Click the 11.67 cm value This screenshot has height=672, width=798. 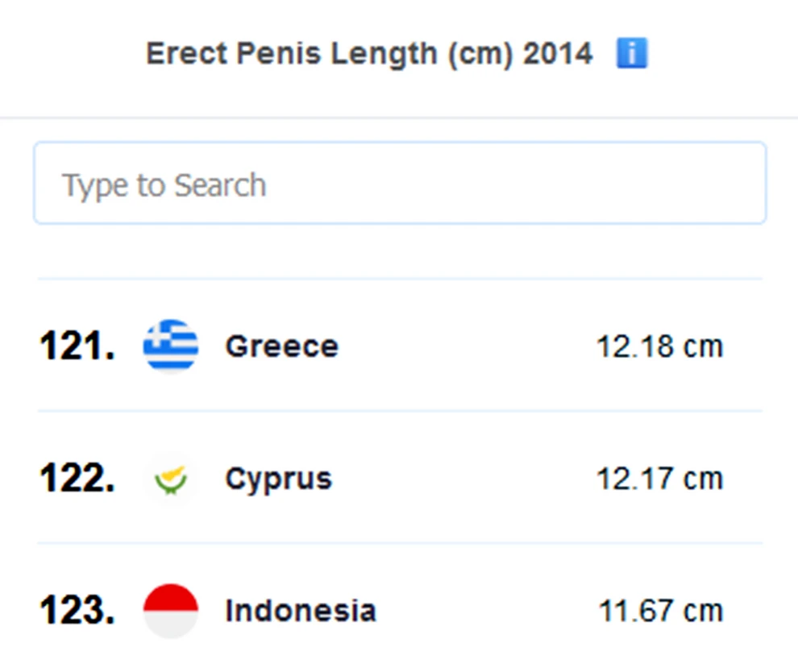click(x=660, y=612)
